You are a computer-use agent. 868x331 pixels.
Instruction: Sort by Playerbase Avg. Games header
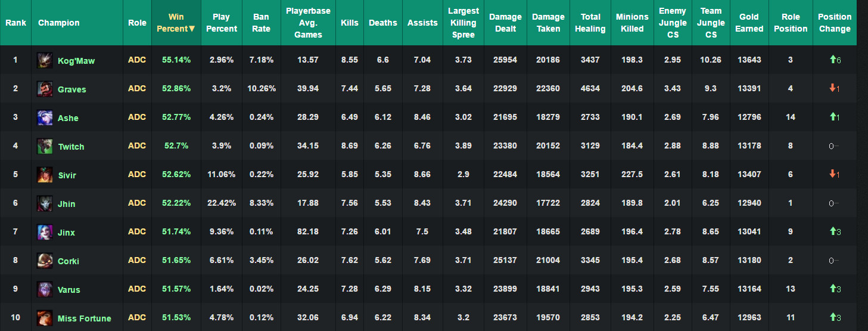[308, 23]
